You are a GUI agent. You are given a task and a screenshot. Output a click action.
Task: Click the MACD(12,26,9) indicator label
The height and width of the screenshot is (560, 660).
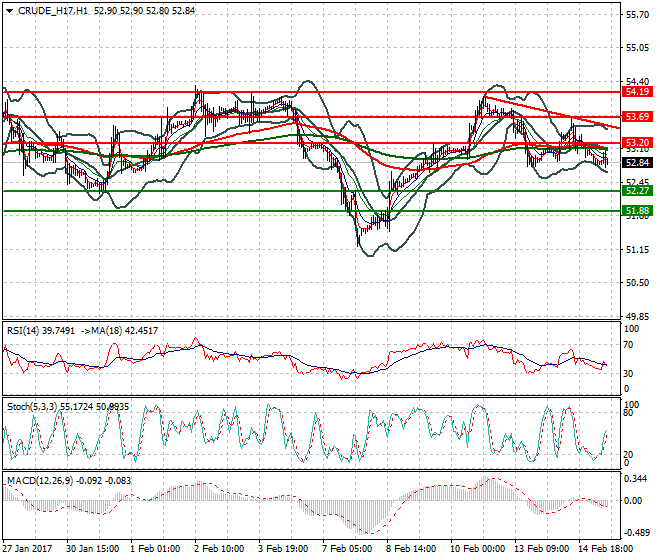(x=40, y=480)
